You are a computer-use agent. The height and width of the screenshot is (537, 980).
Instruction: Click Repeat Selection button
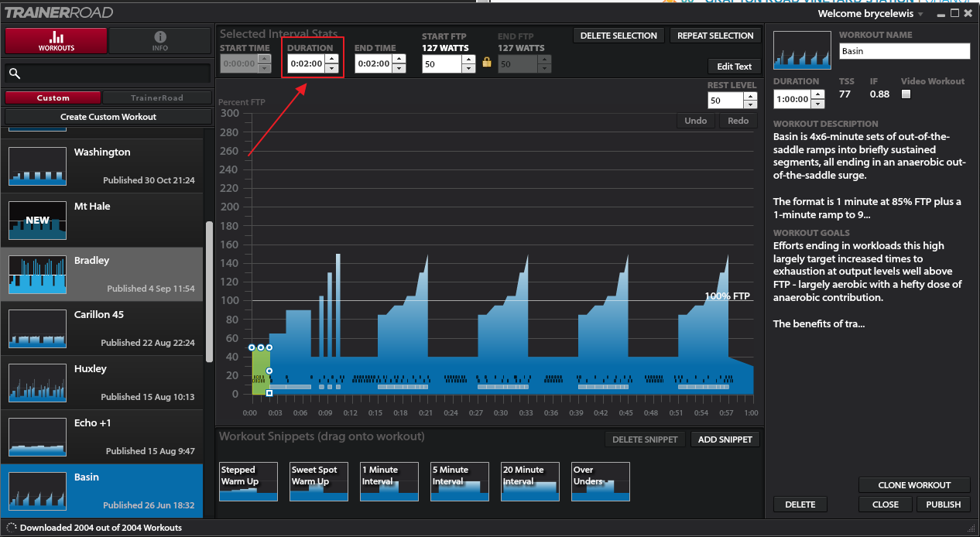pyautogui.click(x=715, y=36)
